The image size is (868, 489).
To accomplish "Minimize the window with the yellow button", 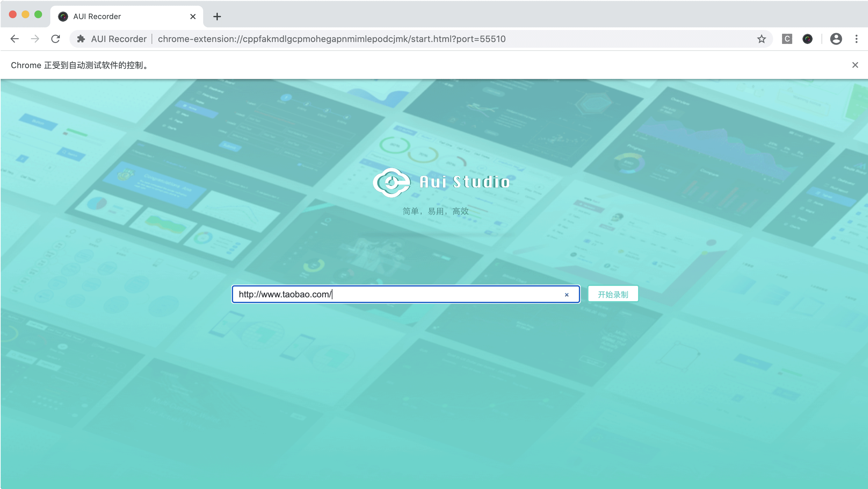I will [x=25, y=15].
